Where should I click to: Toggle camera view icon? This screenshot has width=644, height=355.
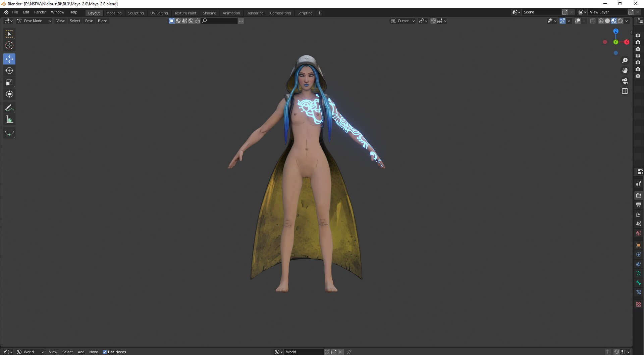click(625, 81)
